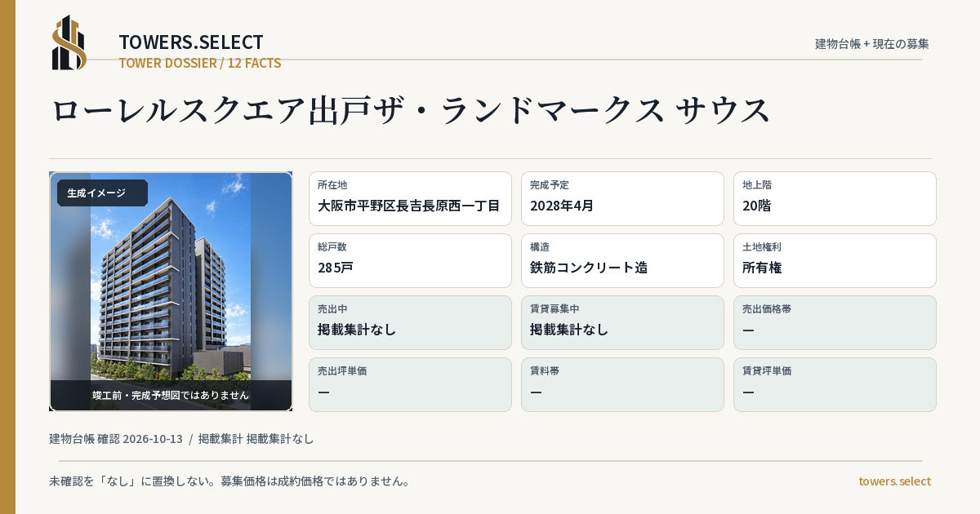
Task: Select the ローレルスクエア出戸ザ・ランドマークス サウス heading
Action: [411, 110]
